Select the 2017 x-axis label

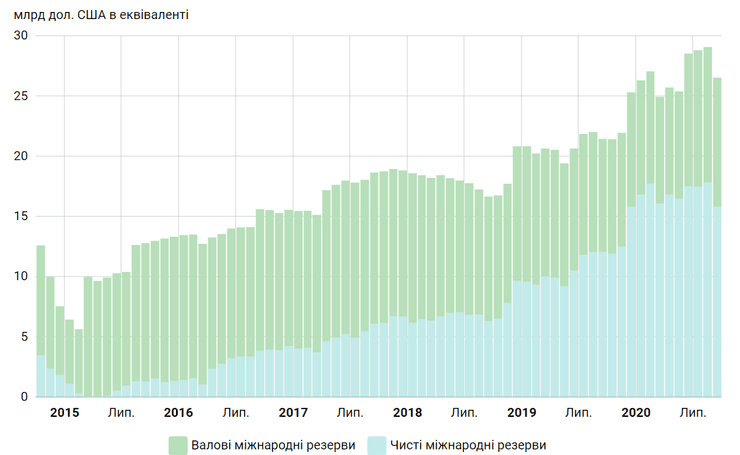(293, 412)
